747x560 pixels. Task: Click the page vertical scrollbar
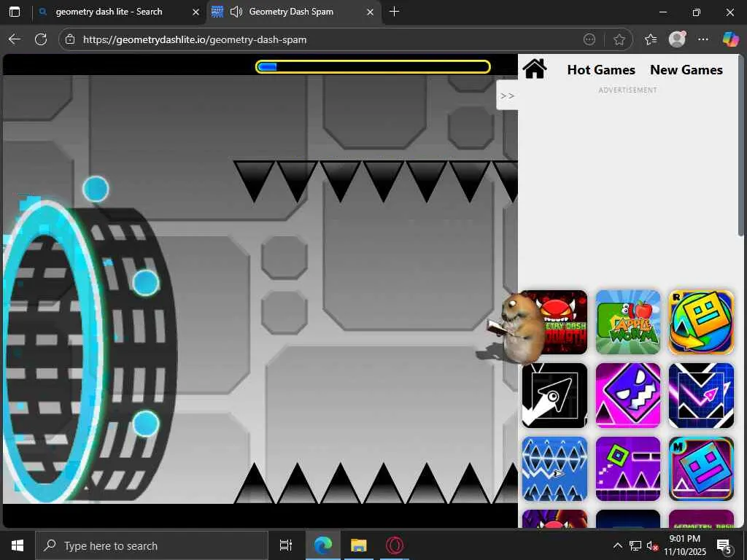pyautogui.click(x=740, y=145)
